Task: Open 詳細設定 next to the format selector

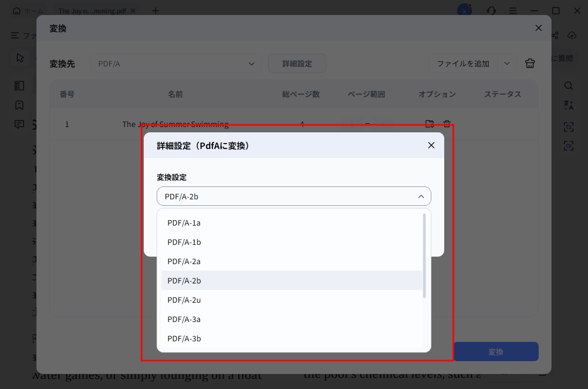Action: pos(297,63)
